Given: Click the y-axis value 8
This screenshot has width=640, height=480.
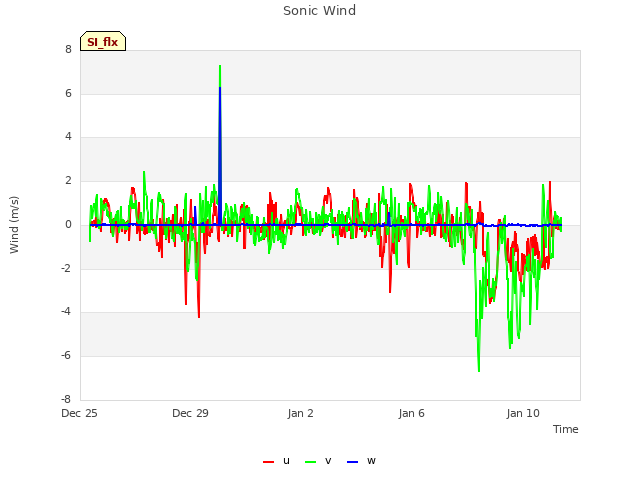Looking at the screenshot, I should 68,50.
